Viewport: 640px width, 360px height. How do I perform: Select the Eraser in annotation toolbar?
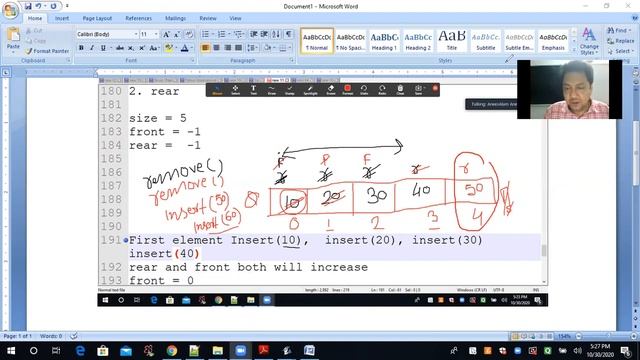(331, 90)
